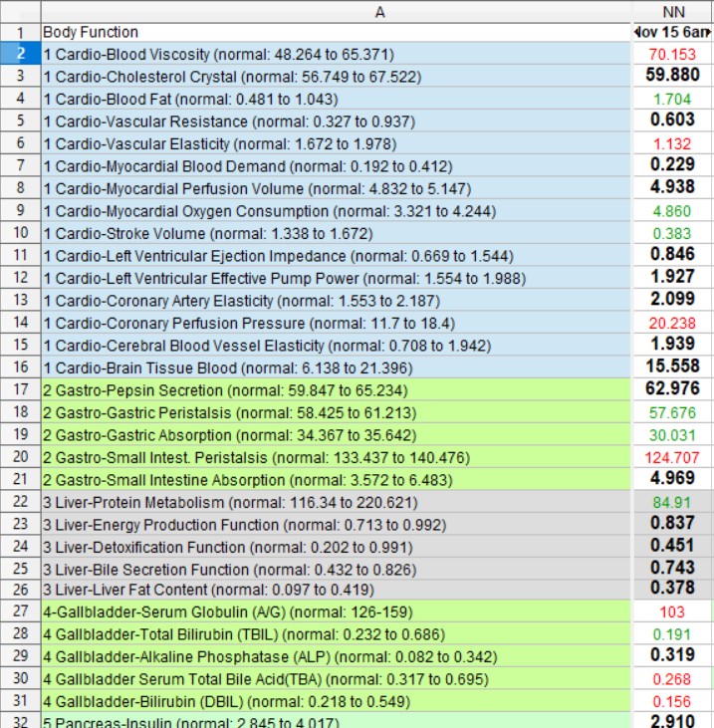Select the 84.91 green value cell

tap(672, 502)
